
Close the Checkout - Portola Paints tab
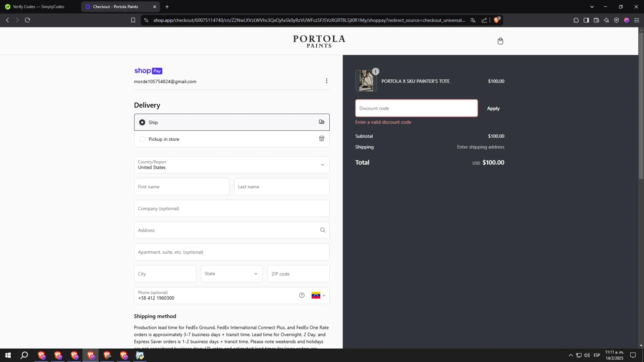[155, 7]
